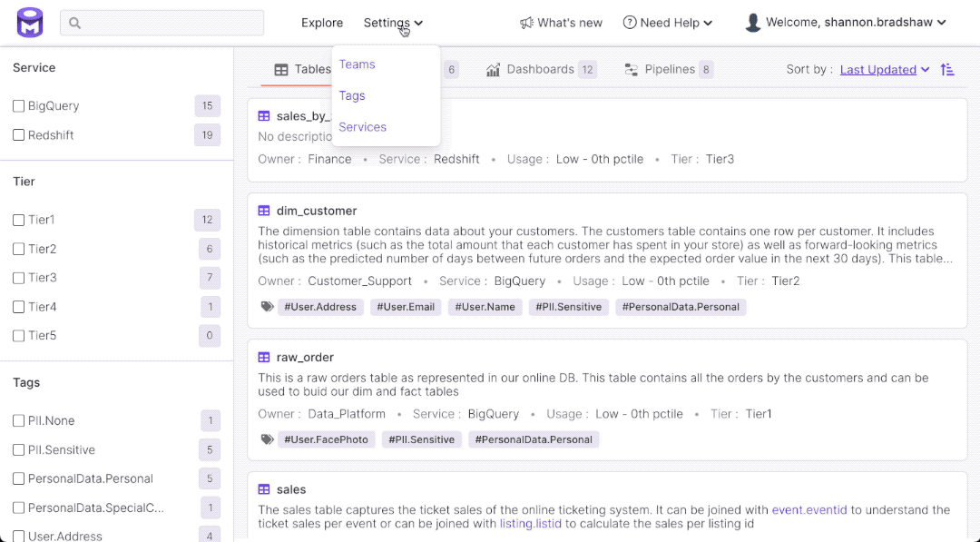This screenshot has width=980, height=542.
Task: Open the event.eventid link
Action: pos(814,510)
